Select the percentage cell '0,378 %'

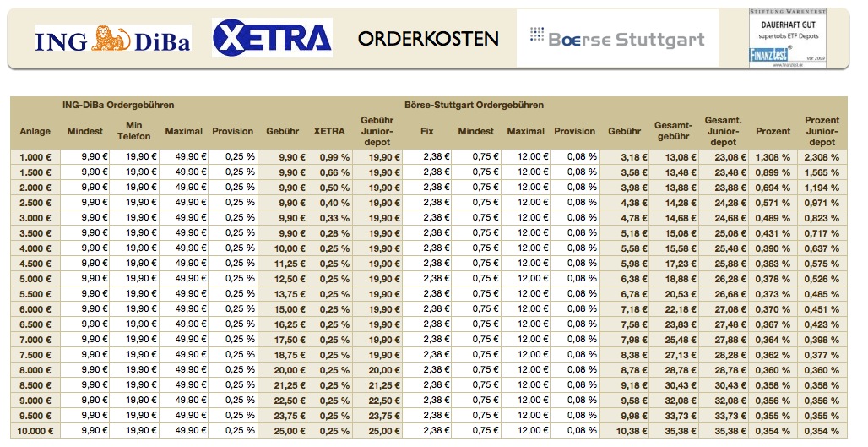773,279
